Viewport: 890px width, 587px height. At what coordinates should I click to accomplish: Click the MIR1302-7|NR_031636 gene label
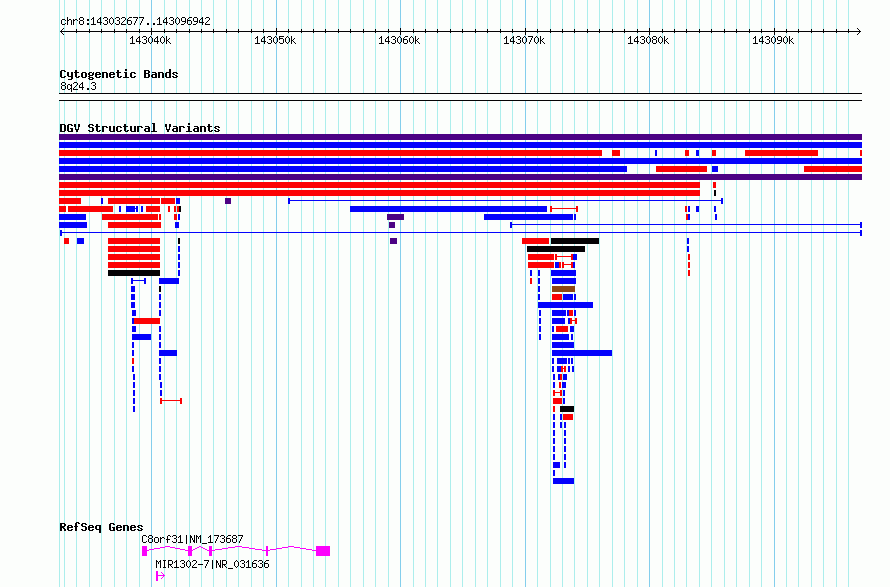tap(212, 564)
